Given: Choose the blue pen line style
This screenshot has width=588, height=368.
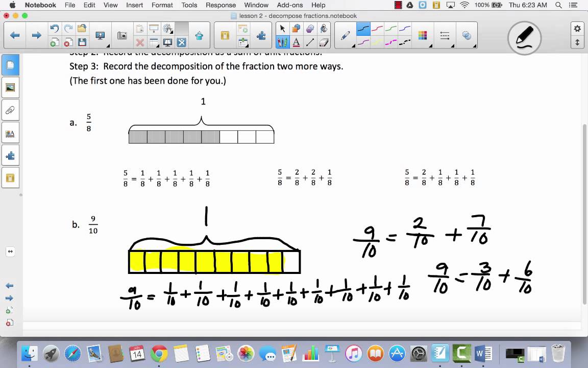Looking at the screenshot, I should pyautogui.click(x=405, y=29).
